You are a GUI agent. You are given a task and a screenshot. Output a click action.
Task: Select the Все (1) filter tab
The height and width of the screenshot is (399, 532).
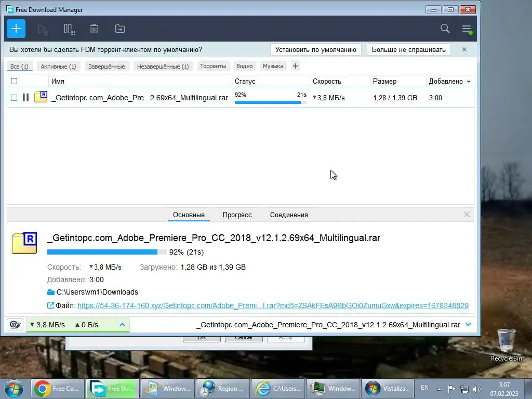[19, 66]
